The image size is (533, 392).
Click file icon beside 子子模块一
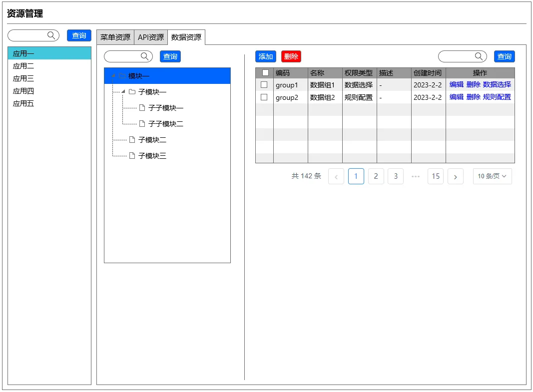pyautogui.click(x=142, y=108)
